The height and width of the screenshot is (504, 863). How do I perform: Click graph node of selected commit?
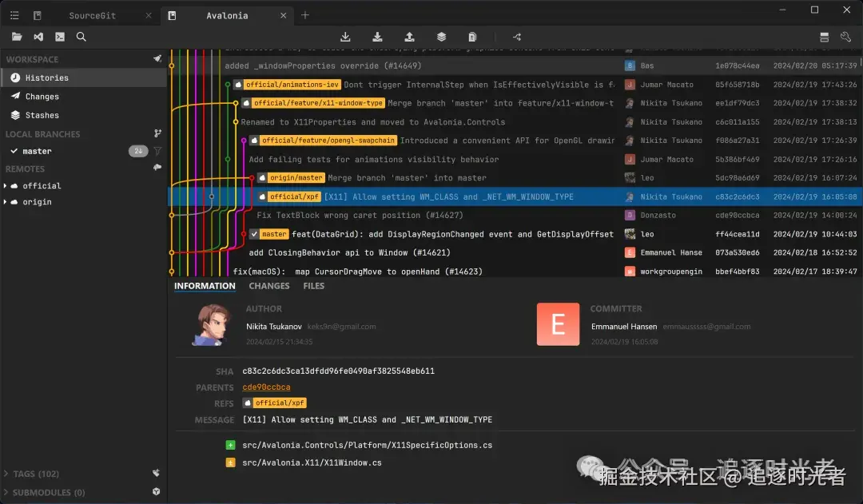(212, 196)
